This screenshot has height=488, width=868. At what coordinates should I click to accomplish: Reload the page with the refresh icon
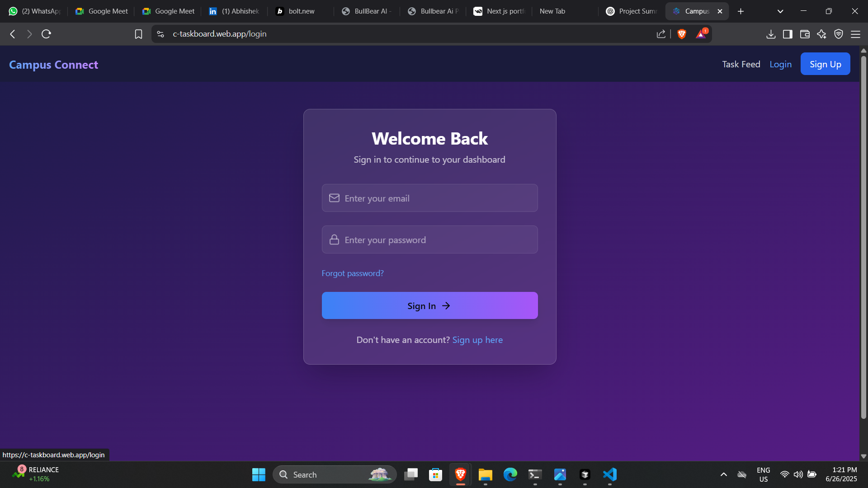coord(46,34)
